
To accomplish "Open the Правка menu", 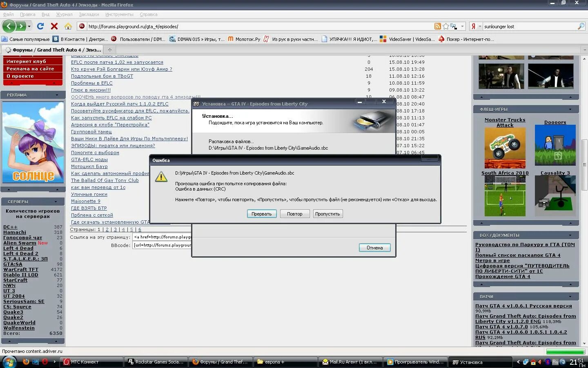I will pyautogui.click(x=27, y=14).
